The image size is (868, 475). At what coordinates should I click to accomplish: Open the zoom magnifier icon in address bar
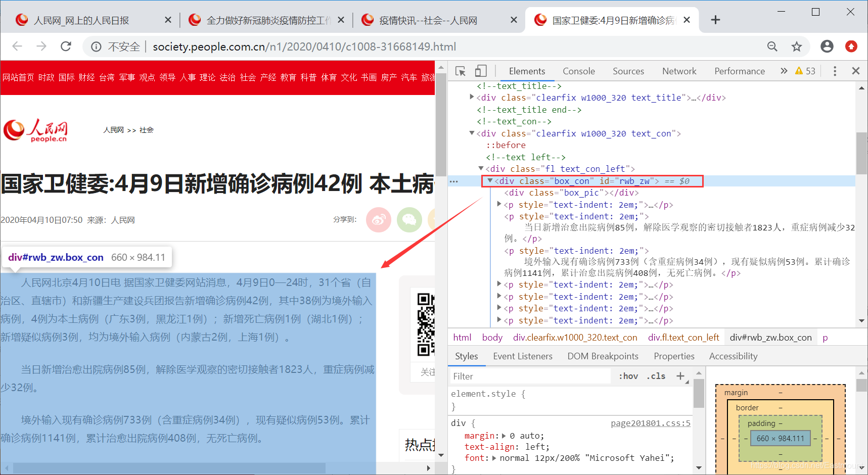pos(772,46)
